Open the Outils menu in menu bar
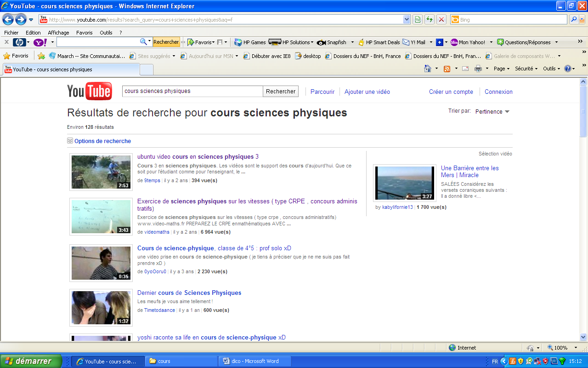This screenshot has height=368, width=588. pos(106,33)
